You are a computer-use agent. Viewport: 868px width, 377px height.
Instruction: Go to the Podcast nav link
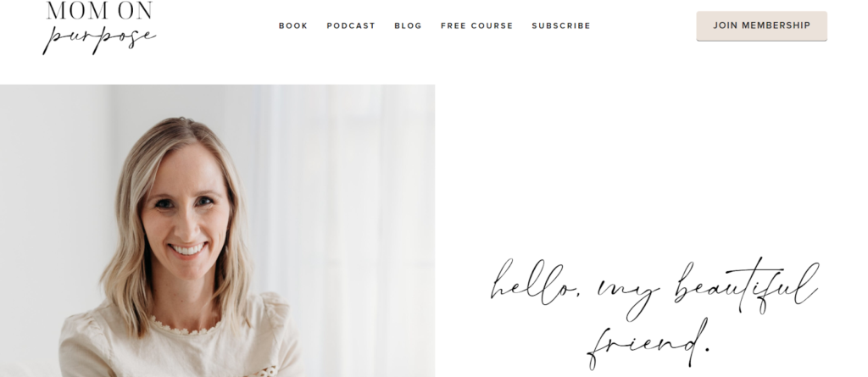[351, 25]
